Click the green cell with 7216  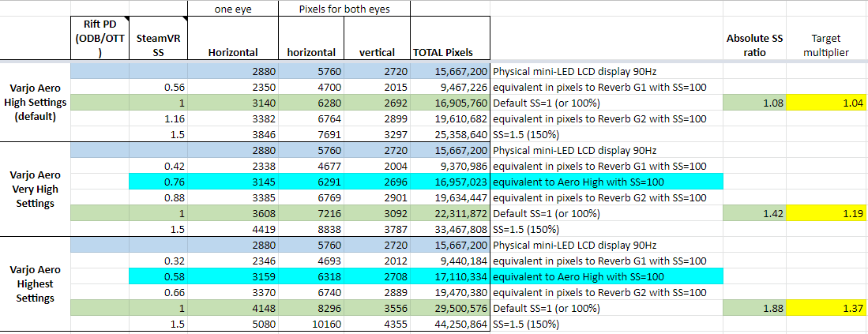click(312, 213)
